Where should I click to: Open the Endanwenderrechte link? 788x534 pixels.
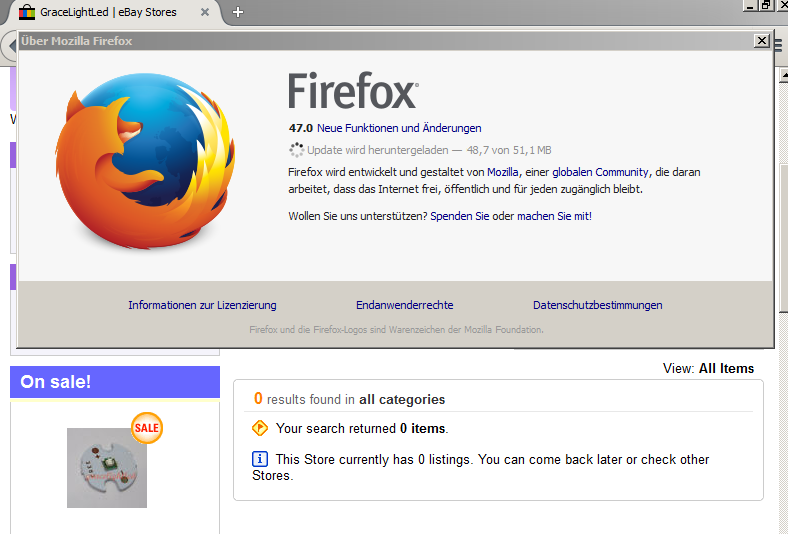pyautogui.click(x=405, y=305)
